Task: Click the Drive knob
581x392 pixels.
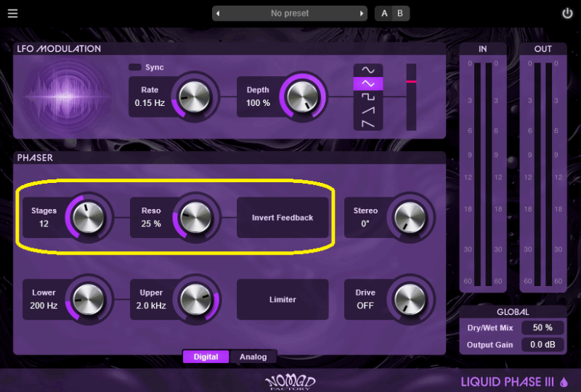Action: [x=410, y=299]
